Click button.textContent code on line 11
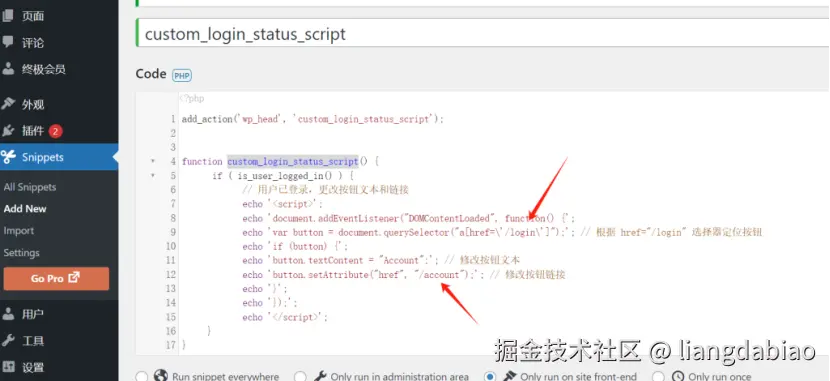This screenshot has height=381, width=830. (x=340, y=260)
